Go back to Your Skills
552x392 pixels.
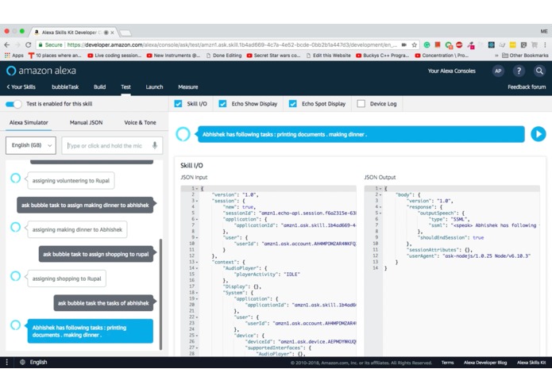tap(21, 86)
